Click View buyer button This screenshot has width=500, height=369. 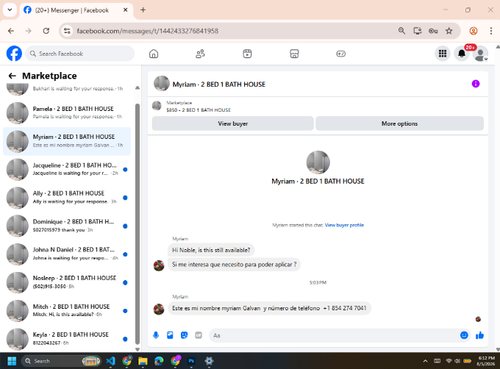tap(233, 124)
